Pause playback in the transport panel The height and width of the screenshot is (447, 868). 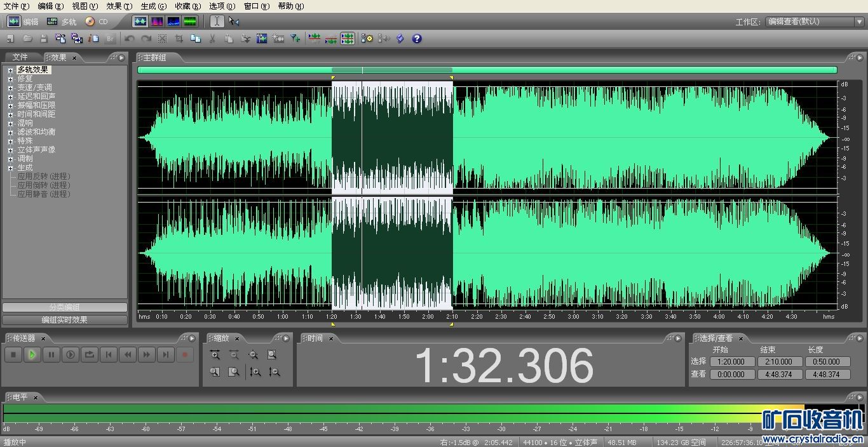click(51, 355)
